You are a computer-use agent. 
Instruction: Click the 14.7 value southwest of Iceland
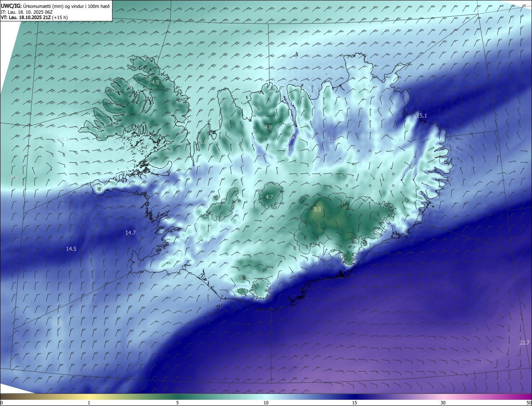(x=131, y=233)
